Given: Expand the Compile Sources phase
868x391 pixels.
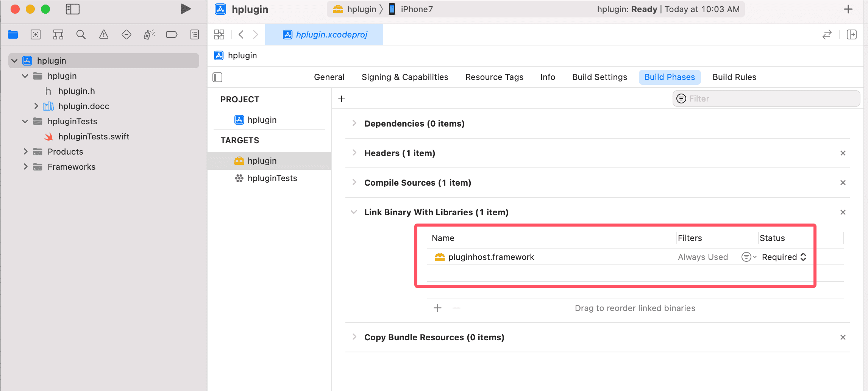Looking at the screenshot, I should 354,182.
